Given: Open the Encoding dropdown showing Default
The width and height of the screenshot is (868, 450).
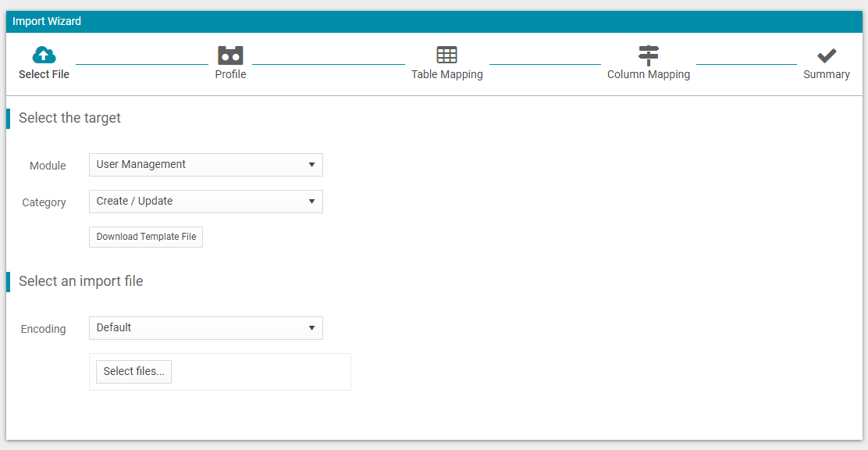Looking at the screenshot, I should click(195, 328).
